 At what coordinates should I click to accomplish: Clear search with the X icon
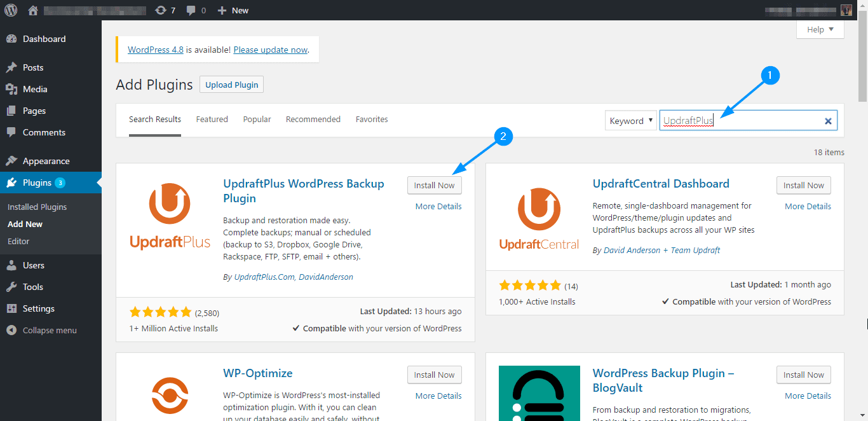(x=828, y=121)
